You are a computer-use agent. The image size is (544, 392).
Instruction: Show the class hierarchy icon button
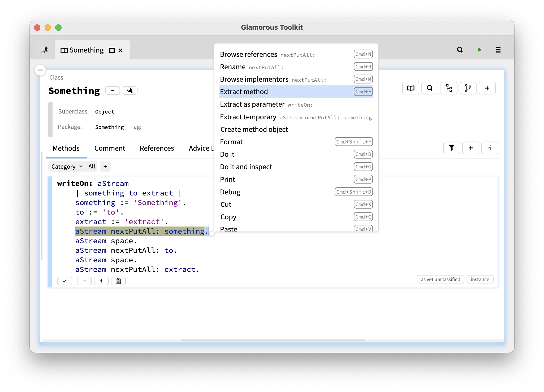(x=449, y=88)
